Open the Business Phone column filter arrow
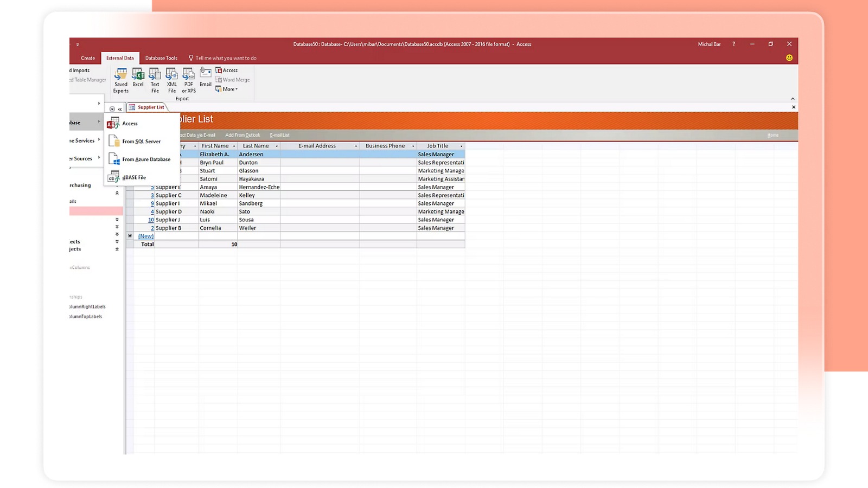868x488 pixels. [x=413, y=146]
